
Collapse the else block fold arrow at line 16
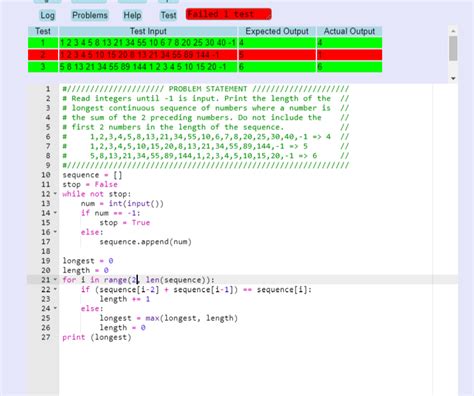[55, 232]
